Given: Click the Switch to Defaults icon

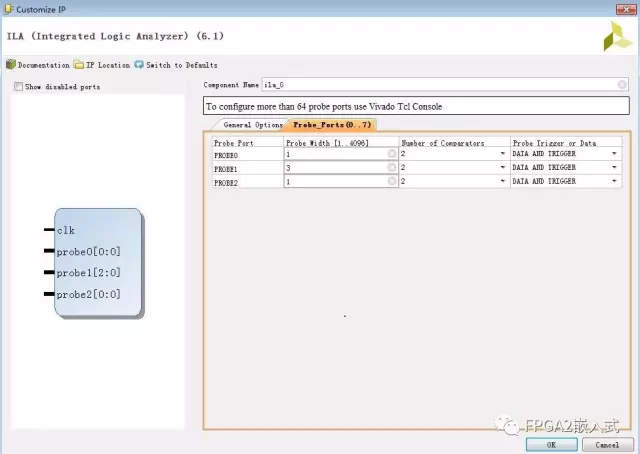Looking at the screenshot, I should 139,65.
